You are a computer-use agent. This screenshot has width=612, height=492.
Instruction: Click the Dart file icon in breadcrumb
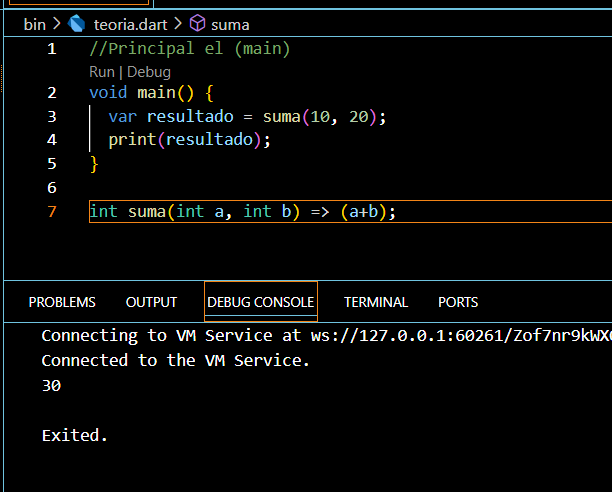(x=77, y=24)
